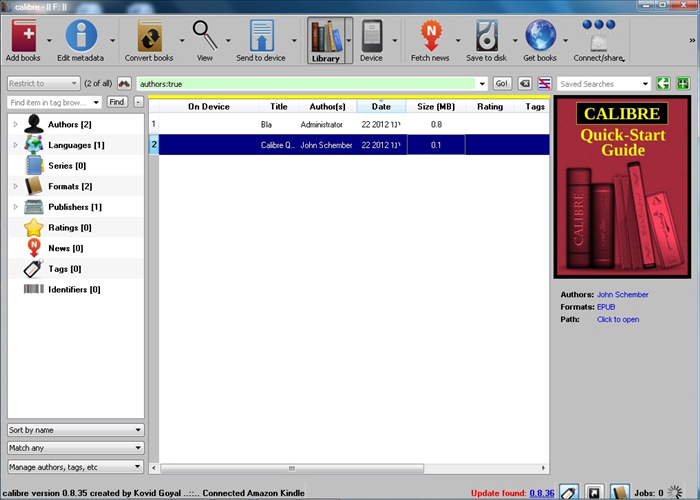
Task: Click the Jobs spinner icon
Action: (x=675, y=492)
